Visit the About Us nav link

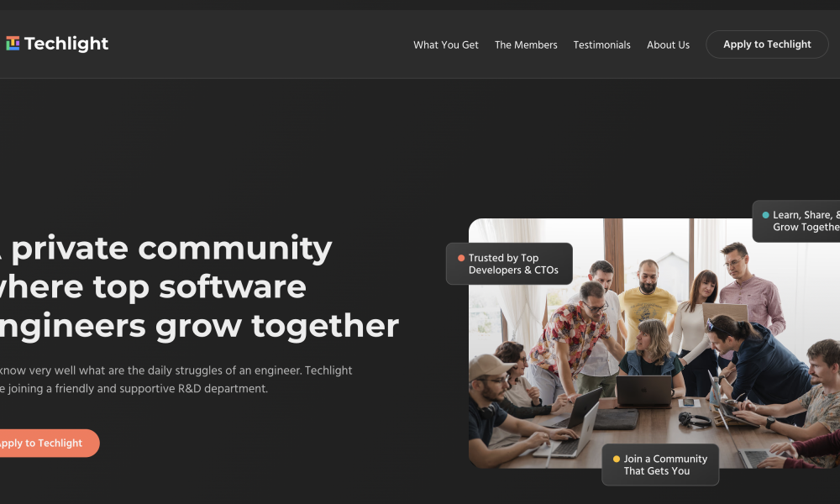click(668, 45)
